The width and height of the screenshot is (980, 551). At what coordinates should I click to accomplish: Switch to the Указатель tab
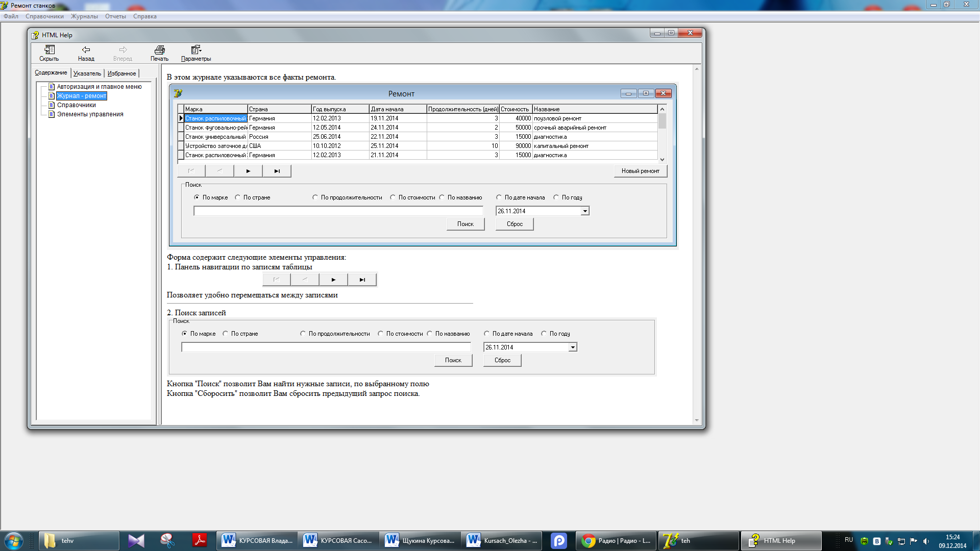tap(87, 73)
